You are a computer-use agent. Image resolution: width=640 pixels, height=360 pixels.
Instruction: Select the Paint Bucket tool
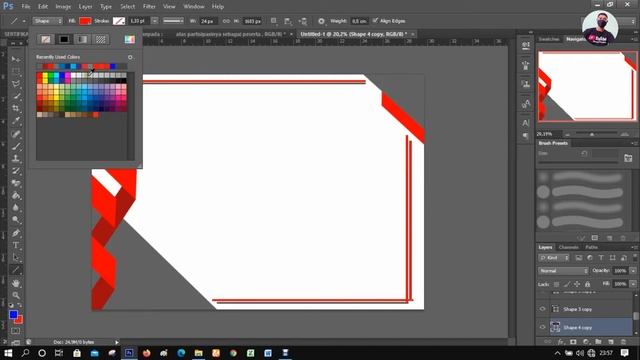coord(16,196)
